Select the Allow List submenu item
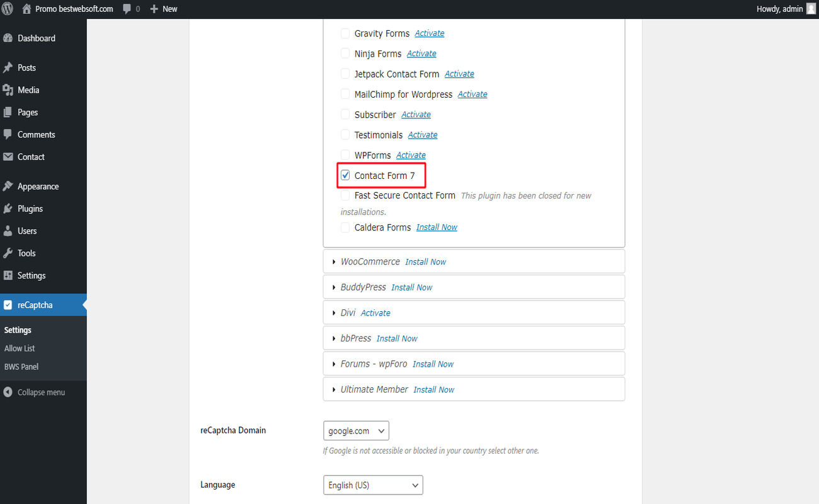This screenshot has height=504, width=819. [20, 348]
